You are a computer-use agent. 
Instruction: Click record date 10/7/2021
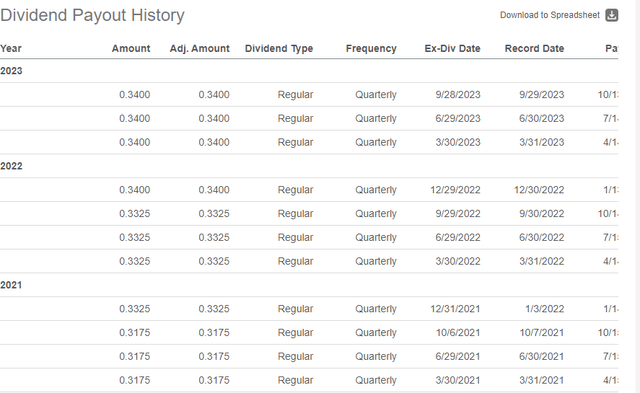tap(542, 333)
